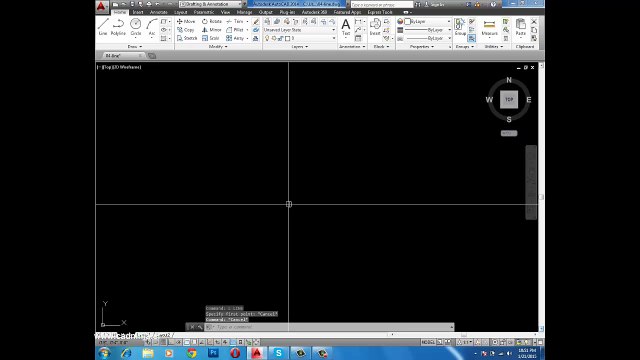Select the Hatch tool in Draw panel
This screenshot has width=640, height=360.
(x=164, y=38)
